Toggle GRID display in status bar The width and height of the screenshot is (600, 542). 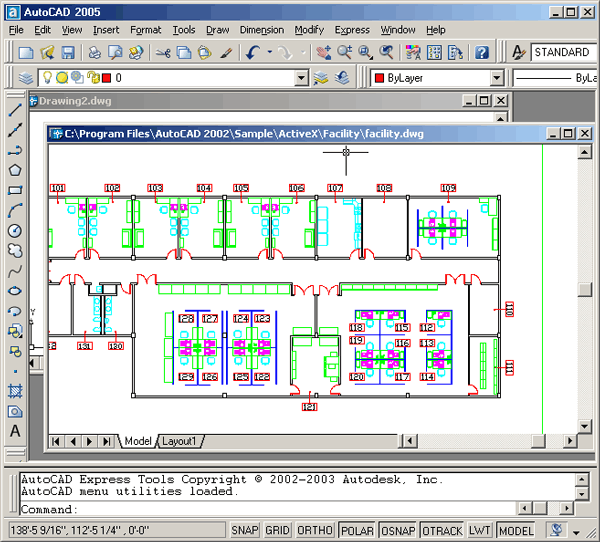(x=277, y=531)
